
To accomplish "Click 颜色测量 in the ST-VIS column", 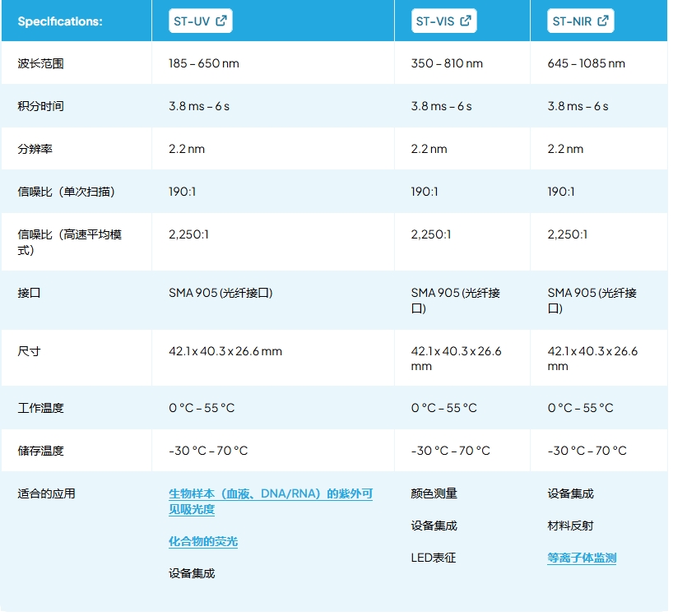I will pyautogui.click(x=434, y=494).
